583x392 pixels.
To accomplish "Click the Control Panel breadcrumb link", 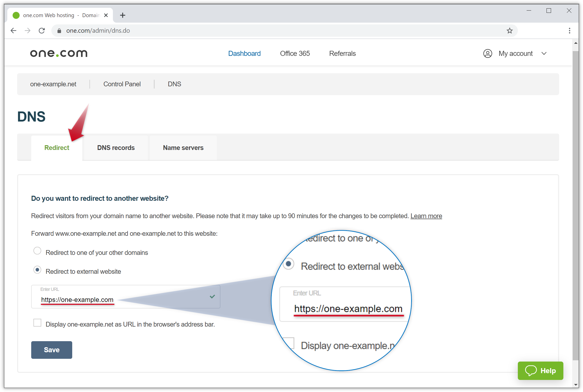I will [122, 84].
